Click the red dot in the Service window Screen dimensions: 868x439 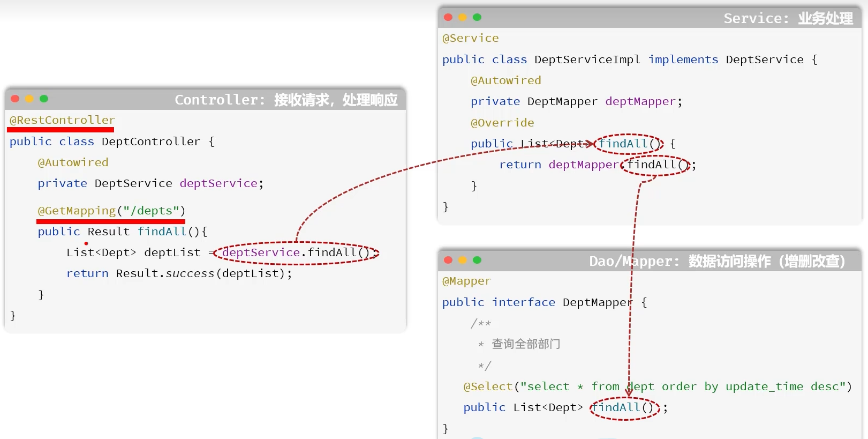[448, 17]
